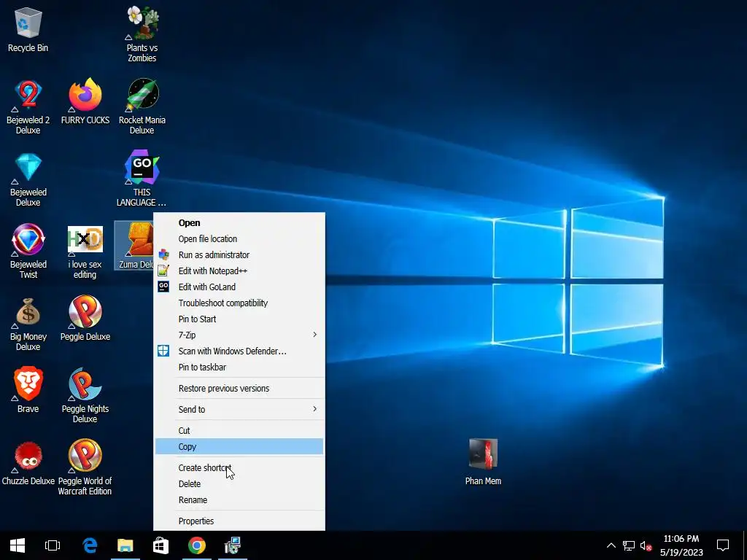Select the FURRY CUCKS Firefox shortcut
The height and width of the screenshot is (560, 747).
[x=85, y=102]
